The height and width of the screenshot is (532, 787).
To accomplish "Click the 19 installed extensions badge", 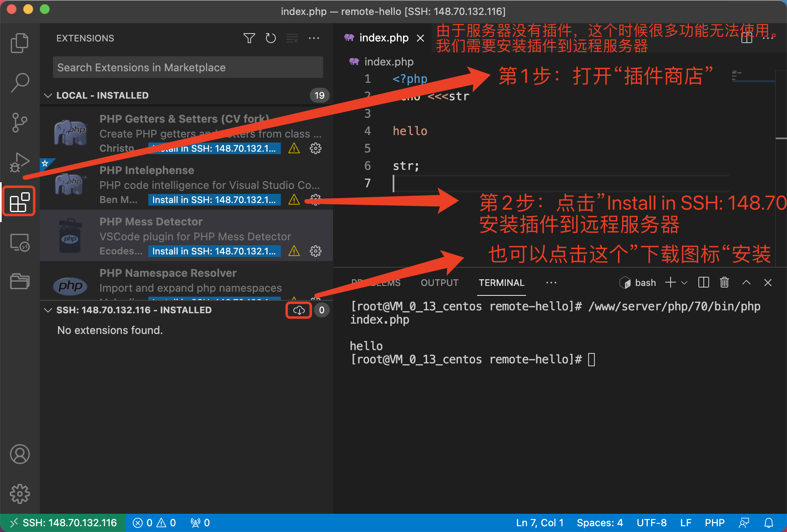I will (319, 95).
